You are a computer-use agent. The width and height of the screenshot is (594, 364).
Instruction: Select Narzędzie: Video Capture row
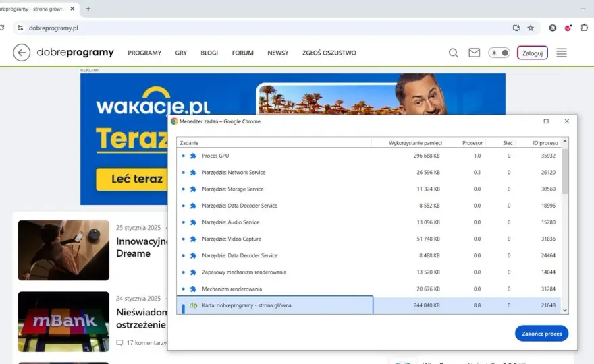(x=369, y=239)
